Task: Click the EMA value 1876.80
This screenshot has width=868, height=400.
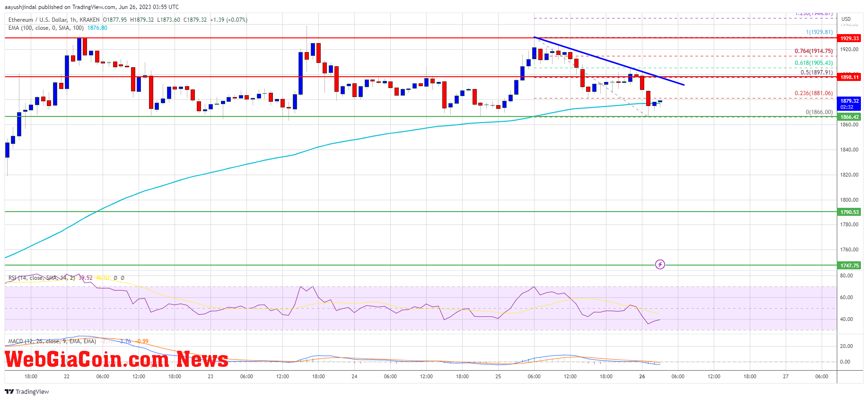Action: click(97, 28)
